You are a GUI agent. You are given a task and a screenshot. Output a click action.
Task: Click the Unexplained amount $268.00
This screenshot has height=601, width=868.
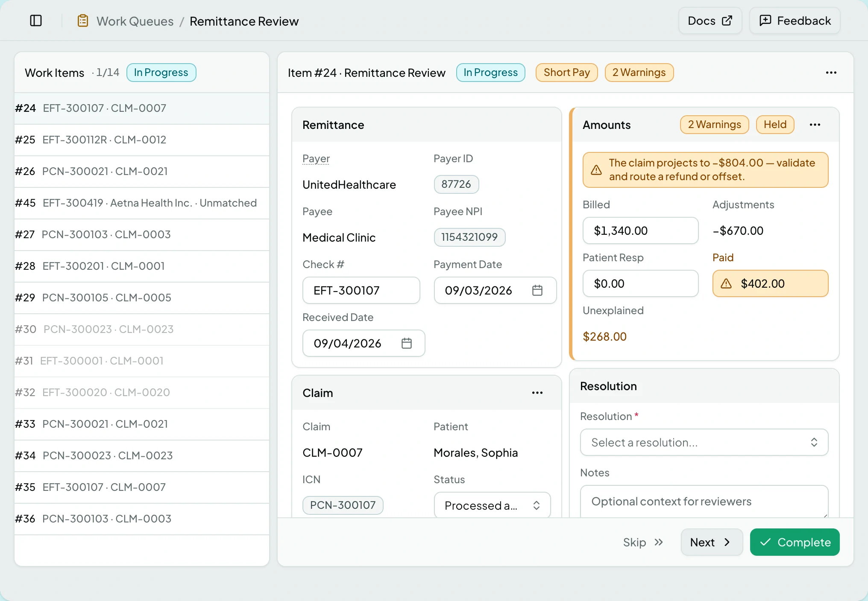(605, 337)
